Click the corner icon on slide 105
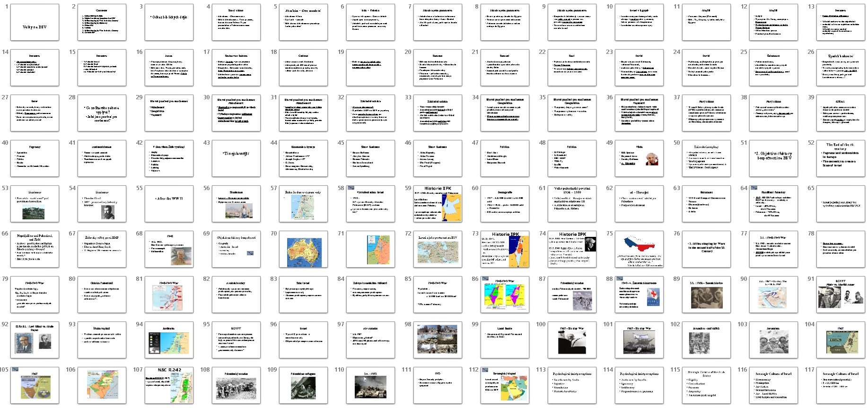The image size is (868, 408). (x=15, y=369)
